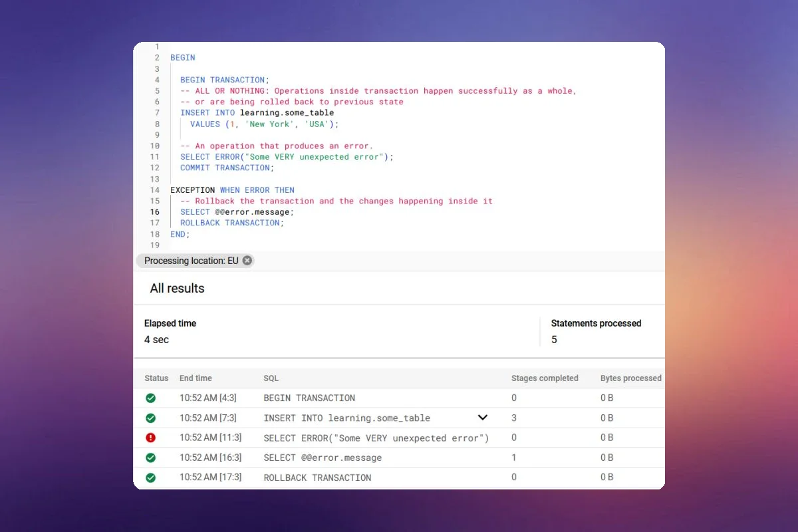Click the red error icon for SELECT ERROR

pyautogui.click(x=150, y=438)
